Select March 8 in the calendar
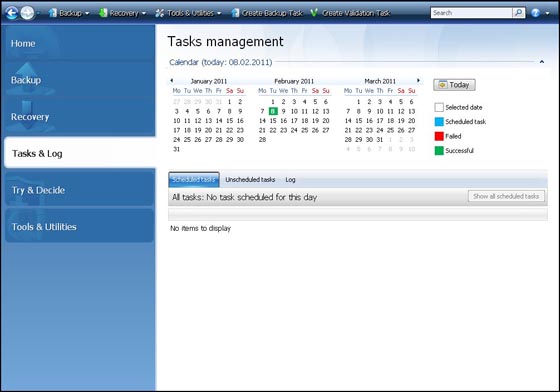560x392 pixels. (x=359, y=111)
